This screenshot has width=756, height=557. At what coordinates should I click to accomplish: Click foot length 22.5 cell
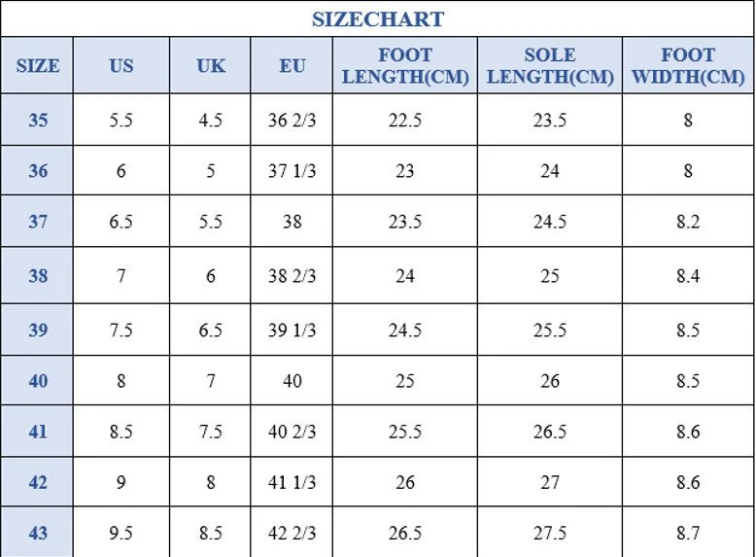tap(405, 121)
